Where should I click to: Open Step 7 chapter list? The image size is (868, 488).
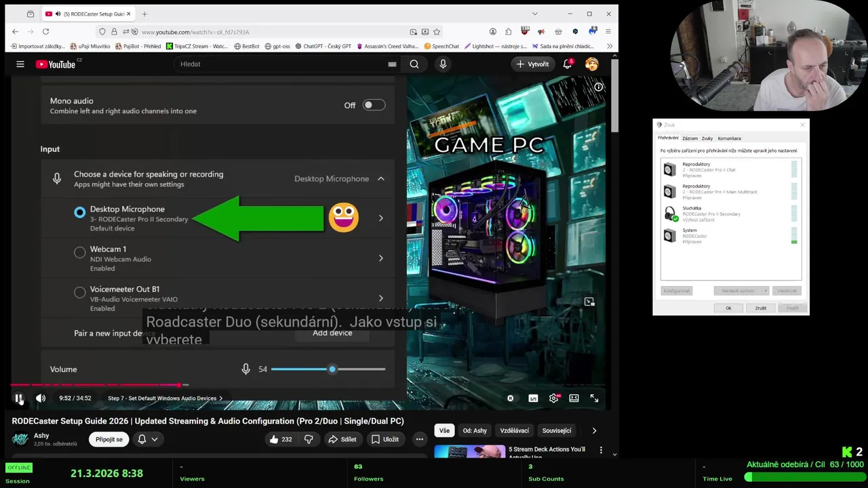pos(165,399)
